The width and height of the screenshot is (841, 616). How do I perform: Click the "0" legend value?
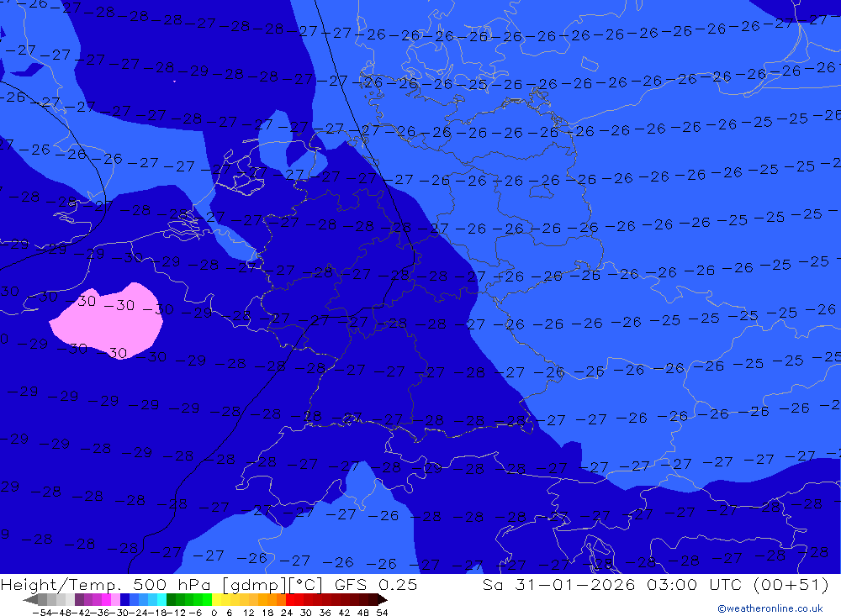[x=214, y=613]
